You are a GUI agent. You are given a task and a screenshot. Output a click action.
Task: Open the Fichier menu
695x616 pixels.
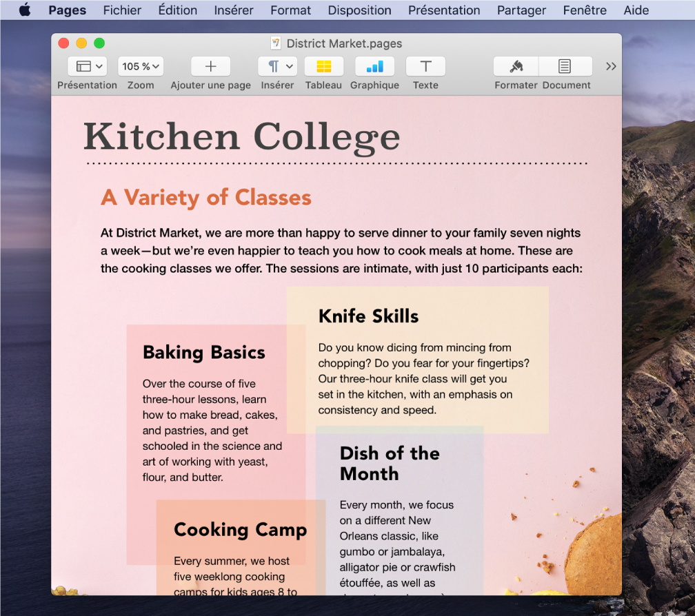[x=122, y=10]
